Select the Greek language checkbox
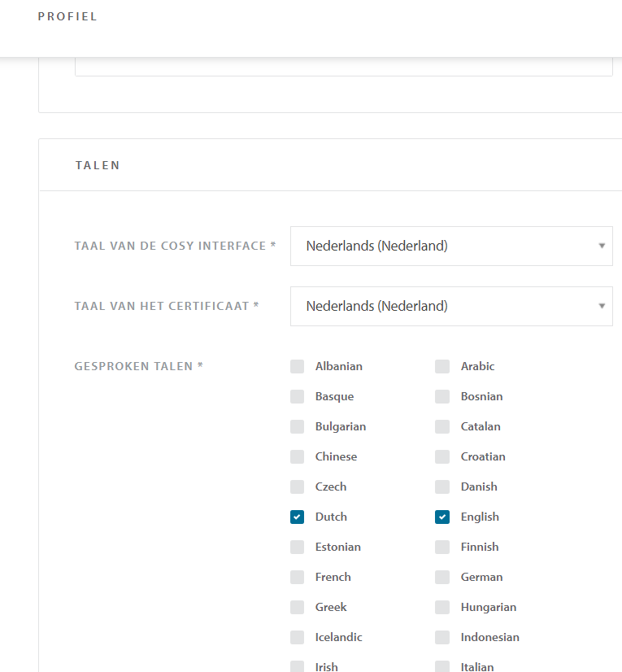 click(x=297, y=607)
